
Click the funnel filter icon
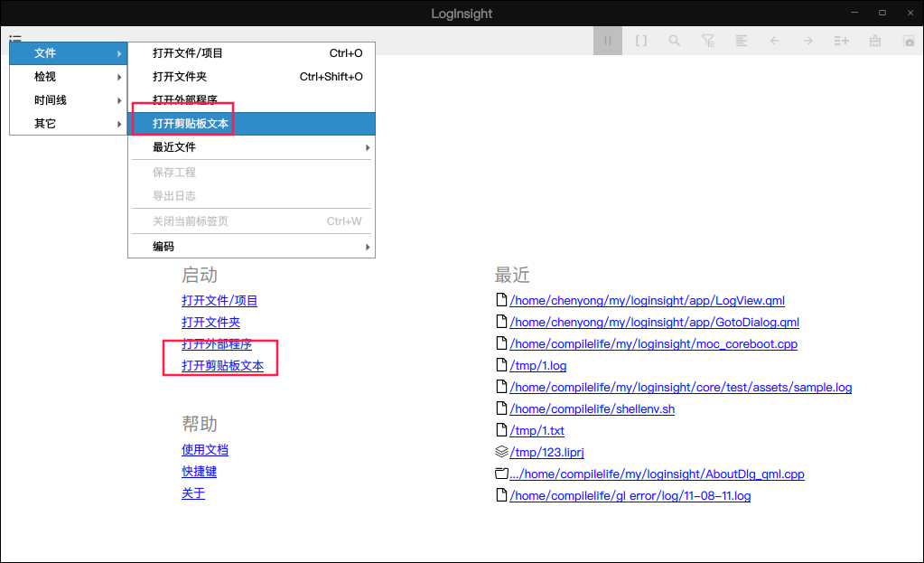pyautogui.click(x=708, y=41)
